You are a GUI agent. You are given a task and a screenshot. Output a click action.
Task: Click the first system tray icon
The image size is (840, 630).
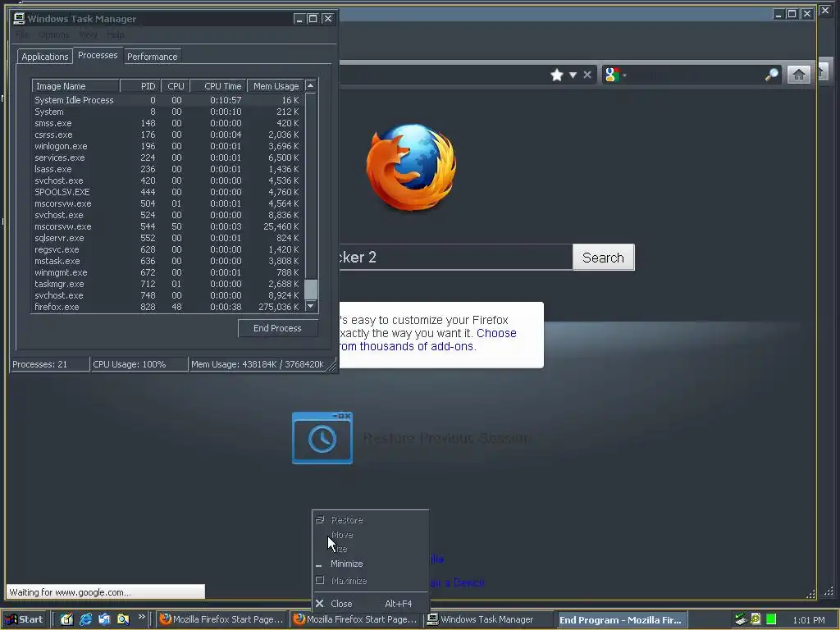[x=741, y=619]
